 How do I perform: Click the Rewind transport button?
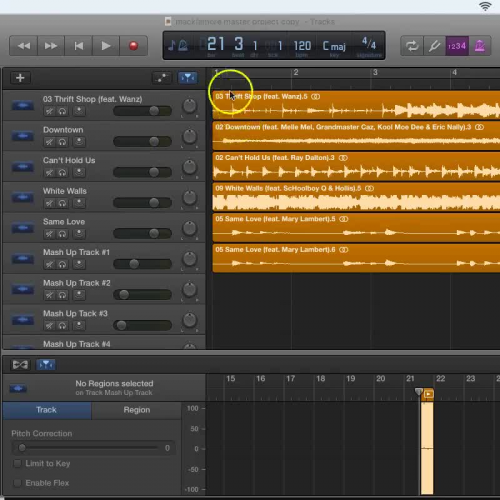pos(24,46)
